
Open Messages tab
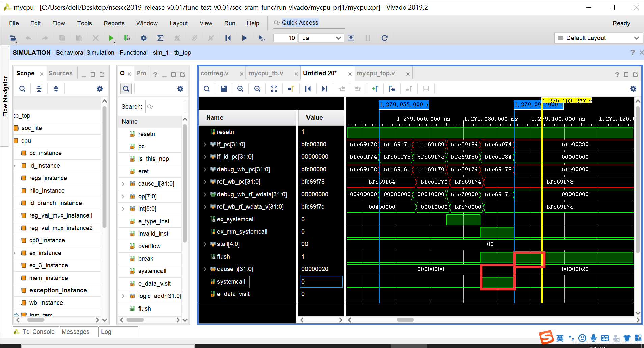click(x=76, y=332)
